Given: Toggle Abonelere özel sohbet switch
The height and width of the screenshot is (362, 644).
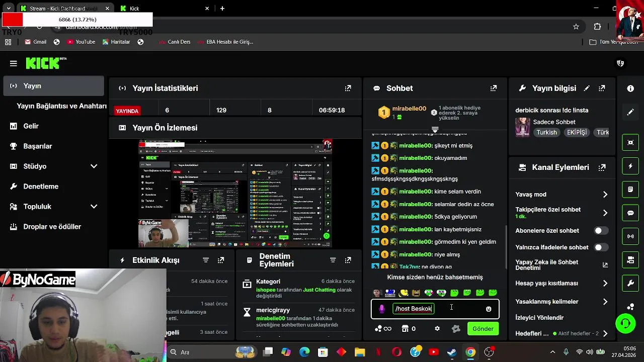Looking at the screenshot, I should pos(601,231).
